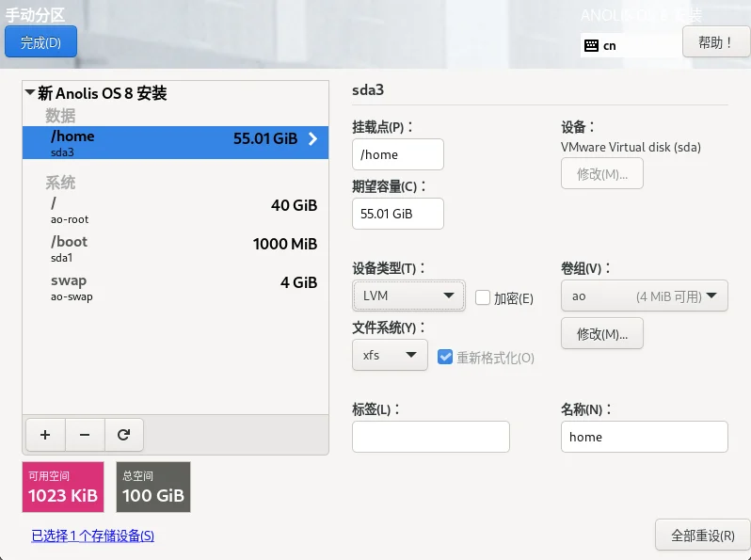The image size is (751, 560).
Task: Click the VMware Virtual disk (sda) text
Action: pos(631,147)
